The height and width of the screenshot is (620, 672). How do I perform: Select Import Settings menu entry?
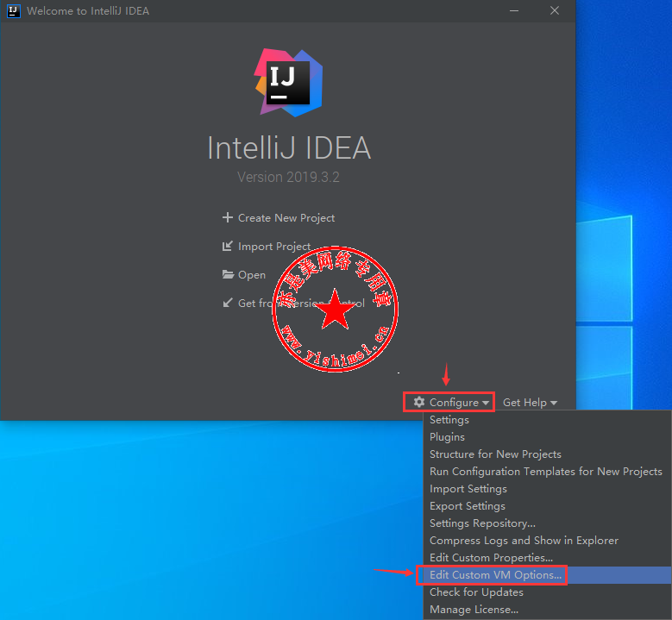[x=547, y=489]
